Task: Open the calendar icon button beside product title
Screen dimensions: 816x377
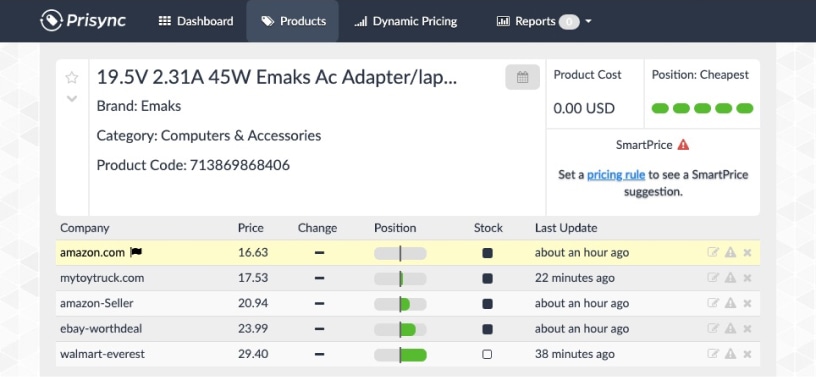Action: [x=522, y=78]
